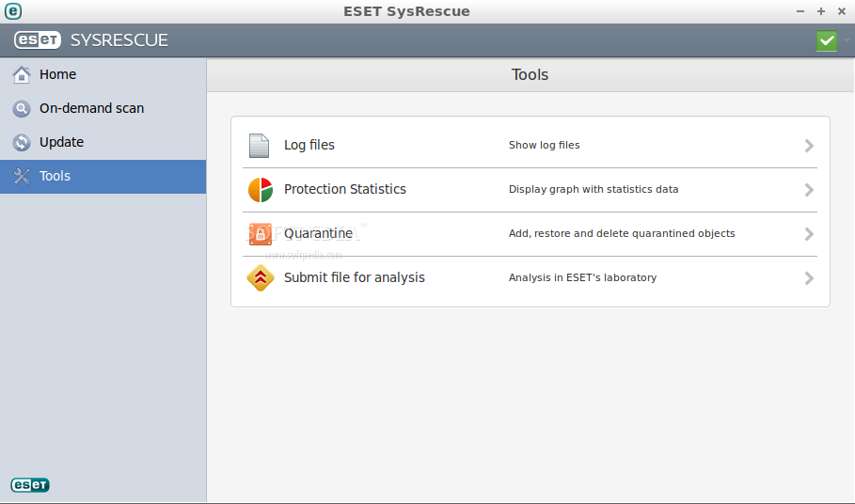Click the Tools page heading
The image size is (855, 504).
pos(530,74)
